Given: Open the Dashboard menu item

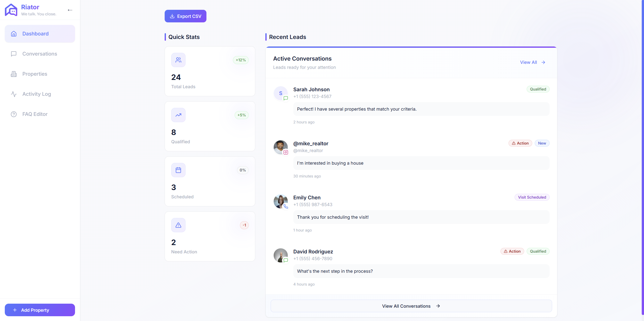Looking at the screenshot, I should 40,34.
